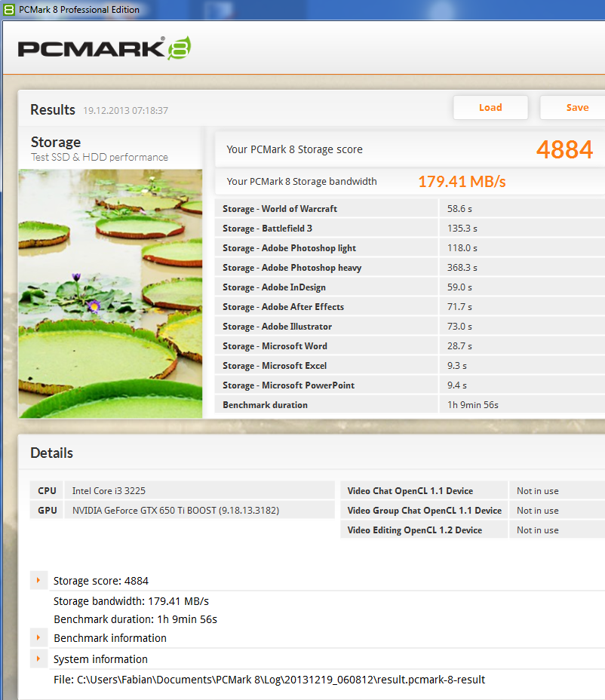Screen dimensions: 605x700
Task: Click the CPU label in Details
Action: 47,490
